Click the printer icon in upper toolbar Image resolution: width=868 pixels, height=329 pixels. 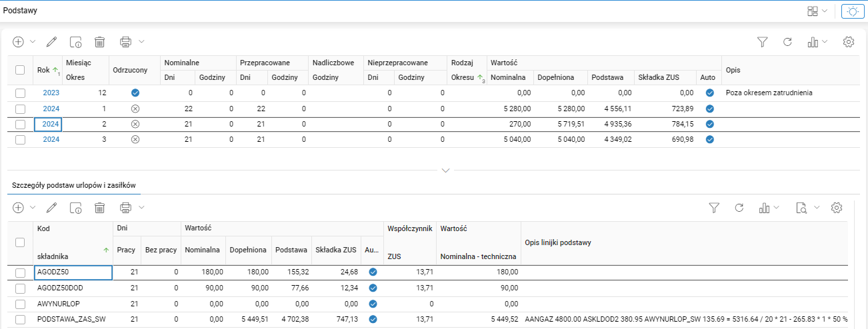[x=126, y=41]
